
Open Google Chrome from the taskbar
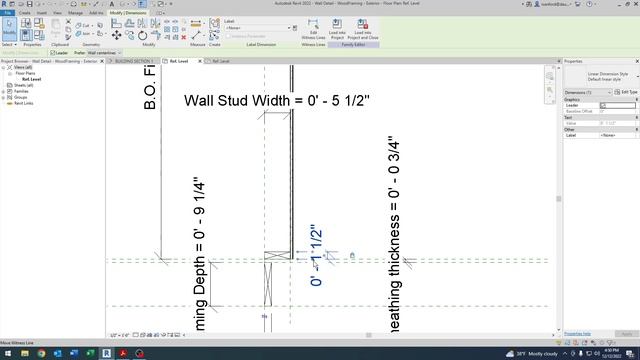coord(41,353)
